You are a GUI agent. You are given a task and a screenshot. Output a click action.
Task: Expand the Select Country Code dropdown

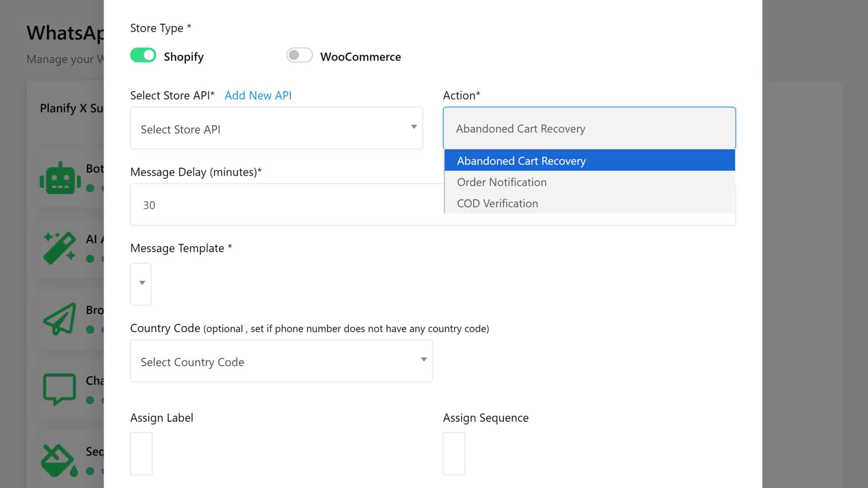(x=281, y=361)
